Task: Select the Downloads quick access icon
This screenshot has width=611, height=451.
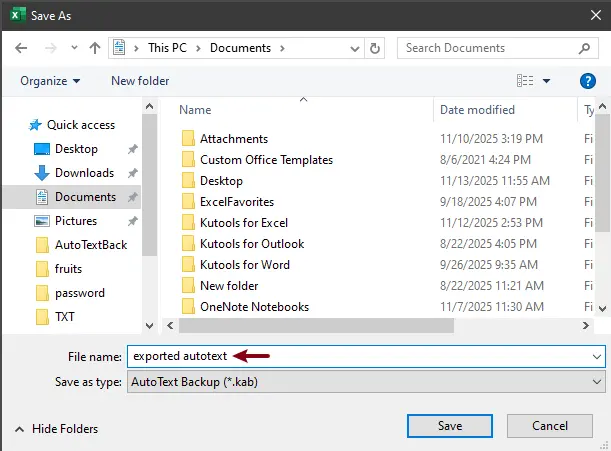Action: (42, 173)
